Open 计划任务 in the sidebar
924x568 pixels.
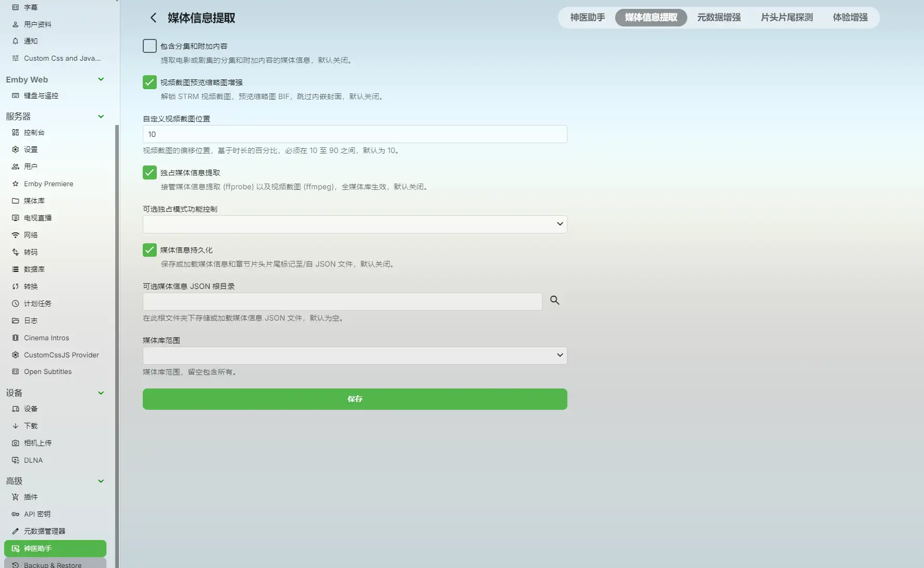[37, 303]
